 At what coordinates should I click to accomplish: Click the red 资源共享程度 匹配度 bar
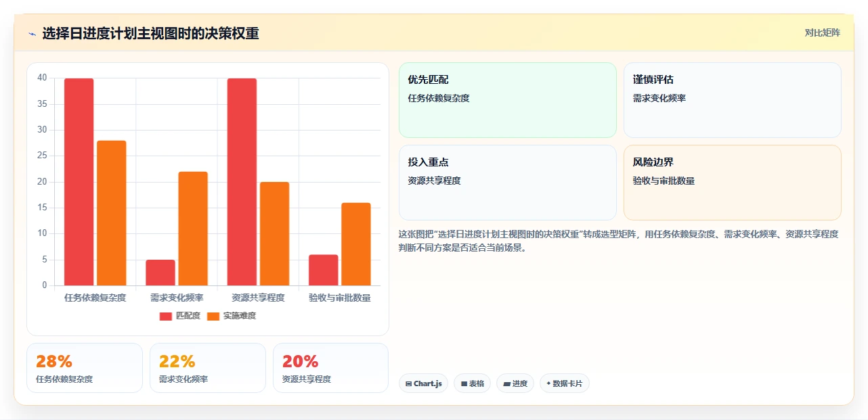(x=242, y=182)
